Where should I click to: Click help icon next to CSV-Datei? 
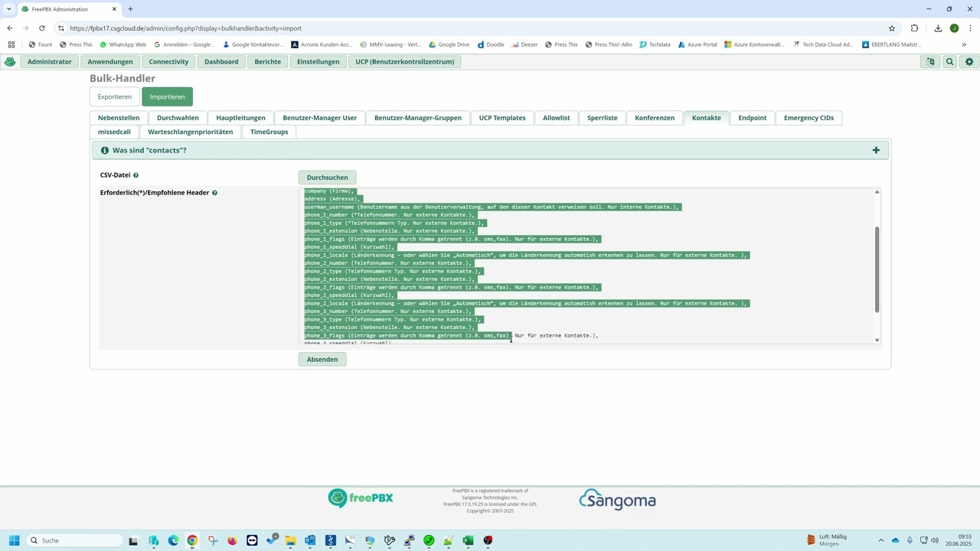[x=136, y=175]
